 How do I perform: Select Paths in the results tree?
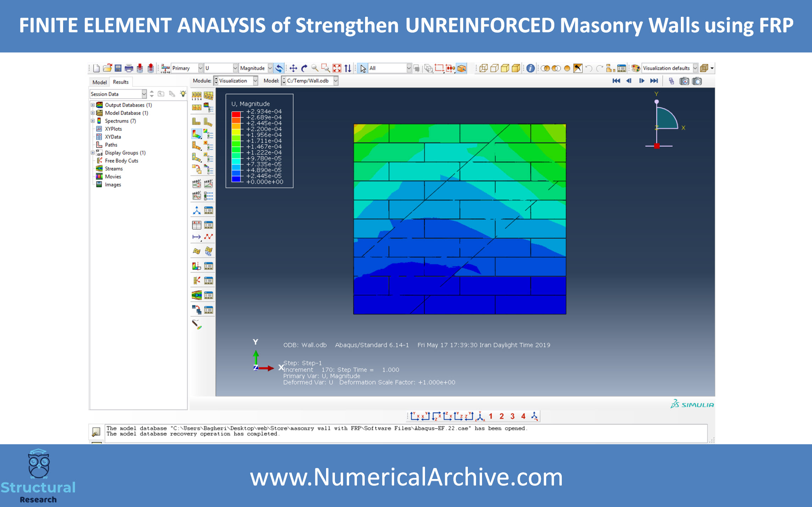click(x=111, y=145)
